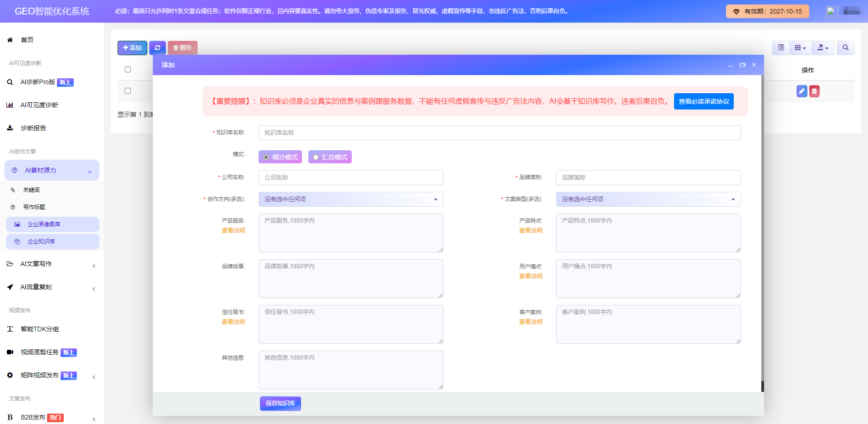Click into the 品牌故事 text area

(x=351, y=279)
